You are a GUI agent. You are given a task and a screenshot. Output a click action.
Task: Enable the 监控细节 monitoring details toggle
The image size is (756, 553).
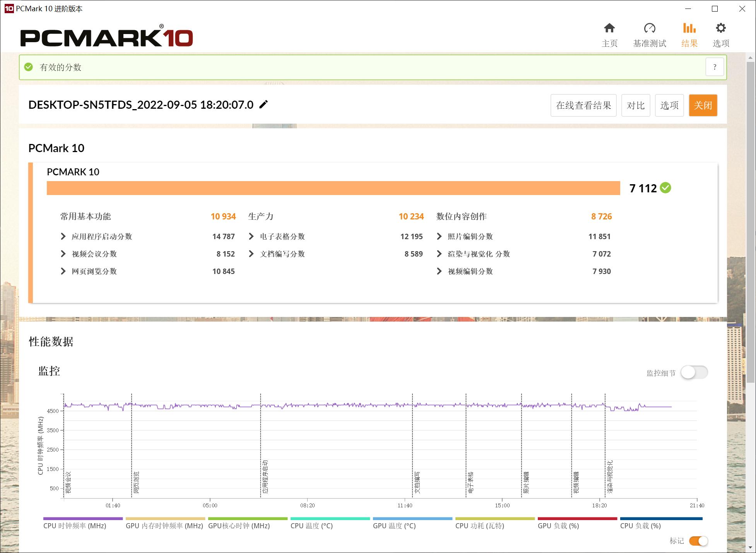coord(694,372)
